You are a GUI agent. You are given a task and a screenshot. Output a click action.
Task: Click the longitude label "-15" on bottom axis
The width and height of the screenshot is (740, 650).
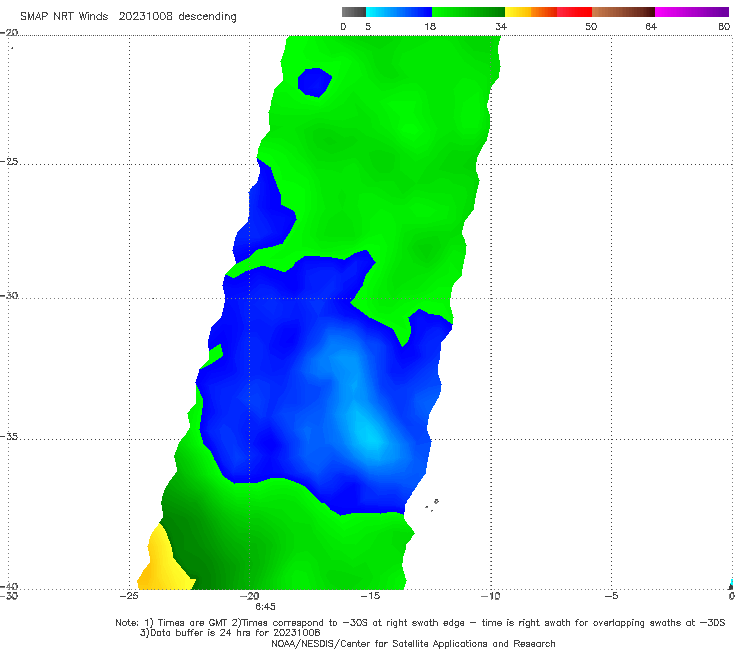pyautogui.click(x=370, y=596)
